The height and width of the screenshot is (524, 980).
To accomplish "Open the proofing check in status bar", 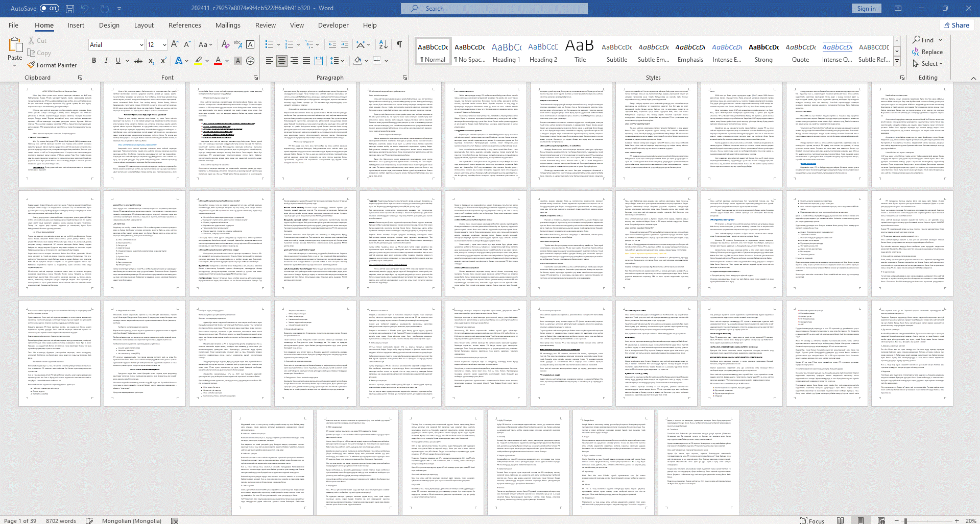I will point(89,520).
